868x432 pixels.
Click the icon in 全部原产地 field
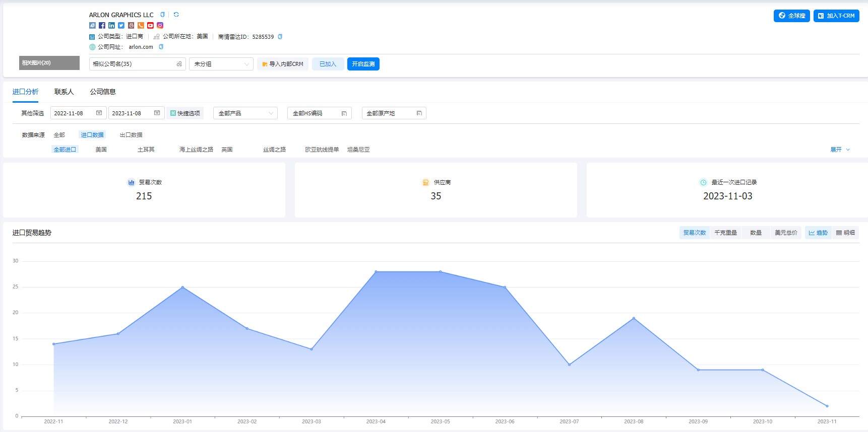[419, 113]
